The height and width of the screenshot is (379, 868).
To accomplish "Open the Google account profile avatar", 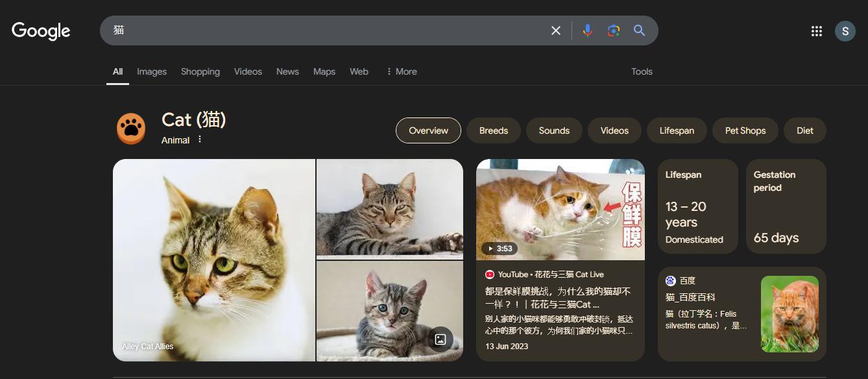I will coord(845,31).
